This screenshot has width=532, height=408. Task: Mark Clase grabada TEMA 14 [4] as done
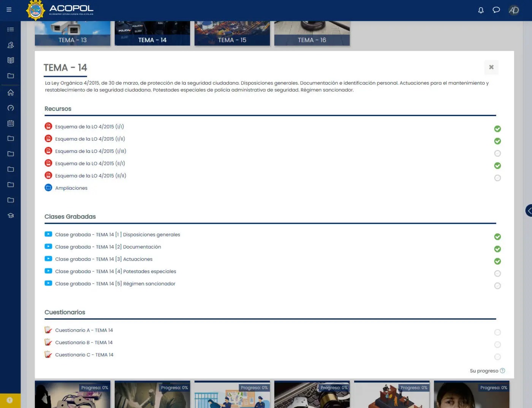pos(497,273)
